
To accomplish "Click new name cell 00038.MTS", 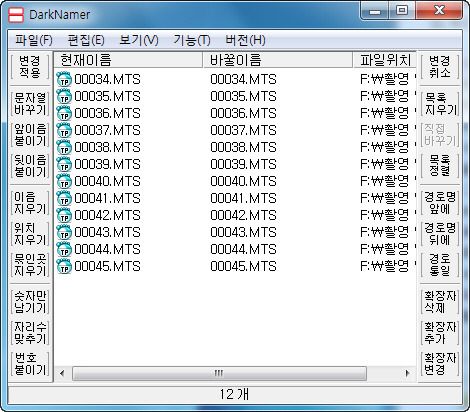I will (x=243, y=147).
